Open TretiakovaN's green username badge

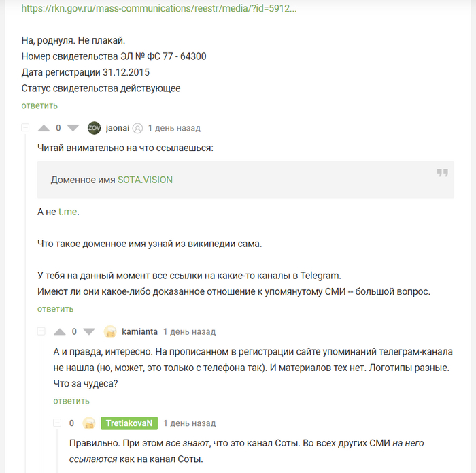click(129, 423)
